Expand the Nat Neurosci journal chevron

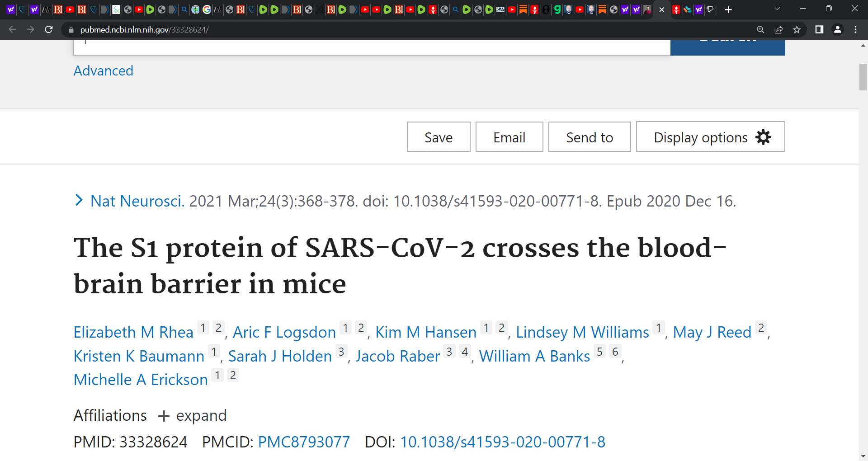[x=79, y=200]
